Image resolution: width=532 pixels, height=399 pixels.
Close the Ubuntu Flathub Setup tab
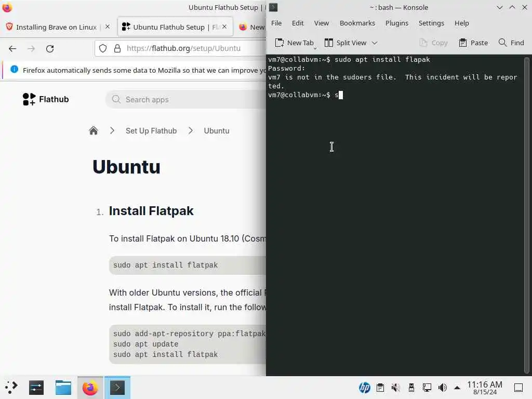(x=224, y=26)
